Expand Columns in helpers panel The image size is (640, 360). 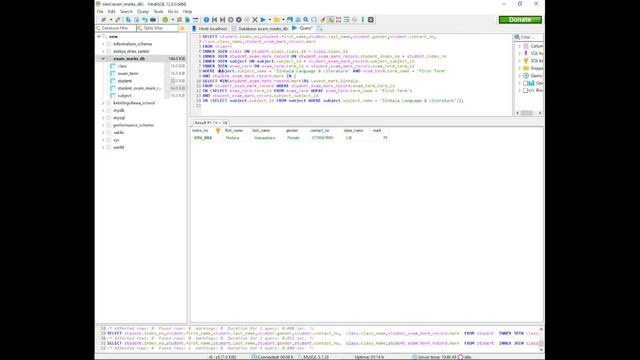pos(520,46)
